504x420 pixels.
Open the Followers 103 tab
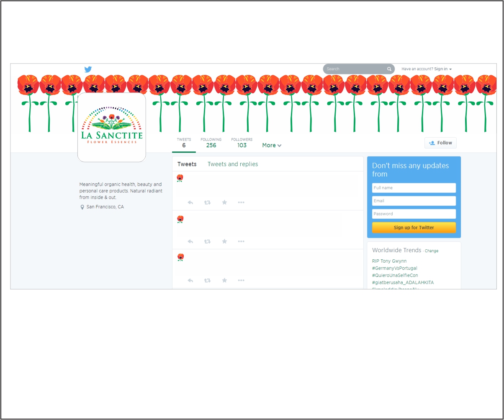click(x=242, y=143)
